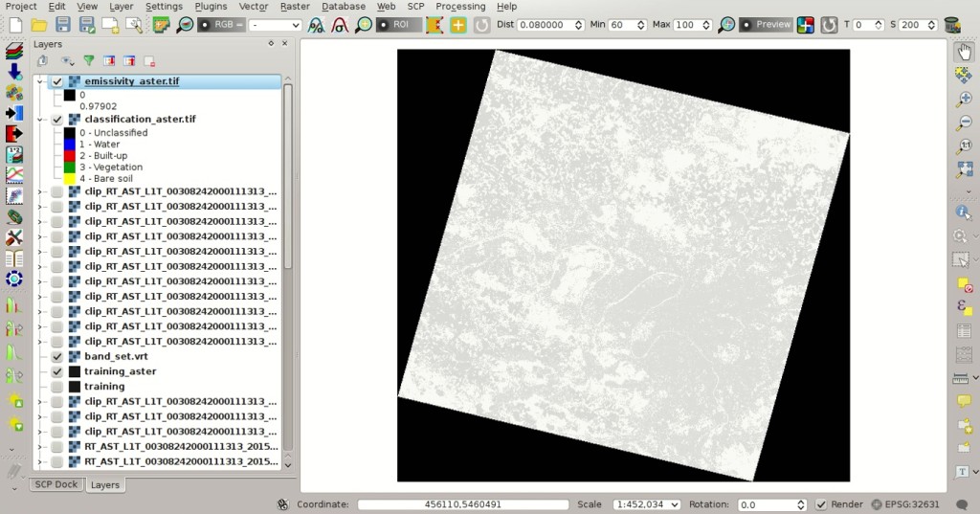Click the expand all layers icon
Screen dimensions: 980x514
[109, 60]
